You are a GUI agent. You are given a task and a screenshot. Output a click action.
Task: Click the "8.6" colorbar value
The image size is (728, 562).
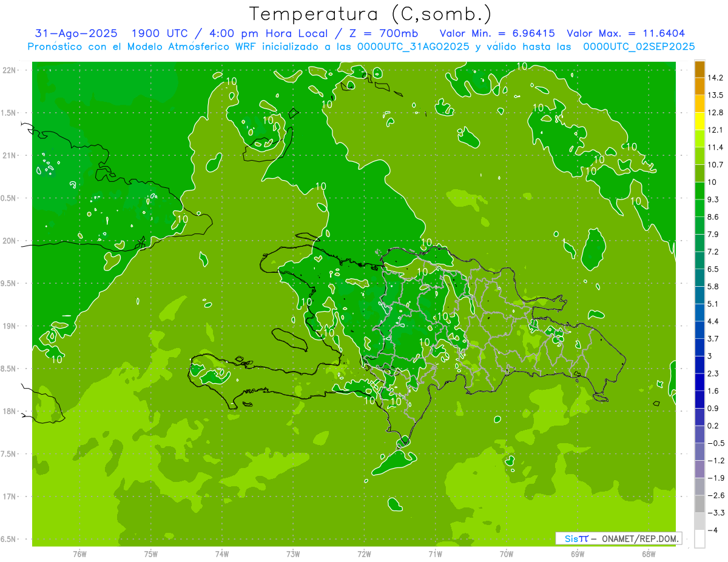click(x=713, y=217)
